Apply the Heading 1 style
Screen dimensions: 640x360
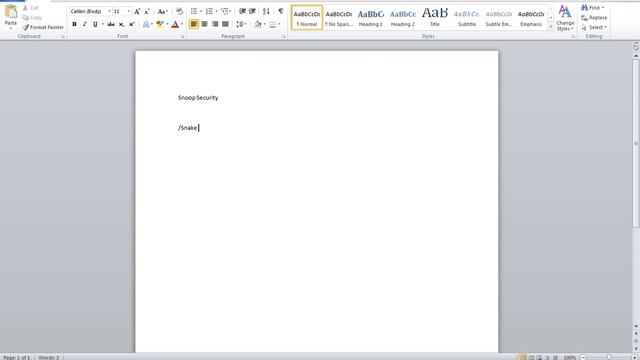coord(371,18)
